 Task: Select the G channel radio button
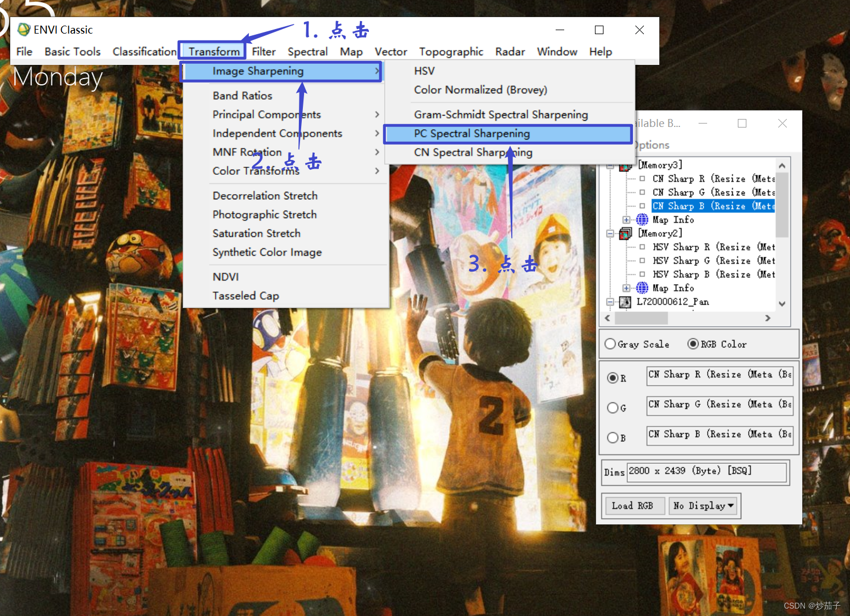tap(613, 408)
